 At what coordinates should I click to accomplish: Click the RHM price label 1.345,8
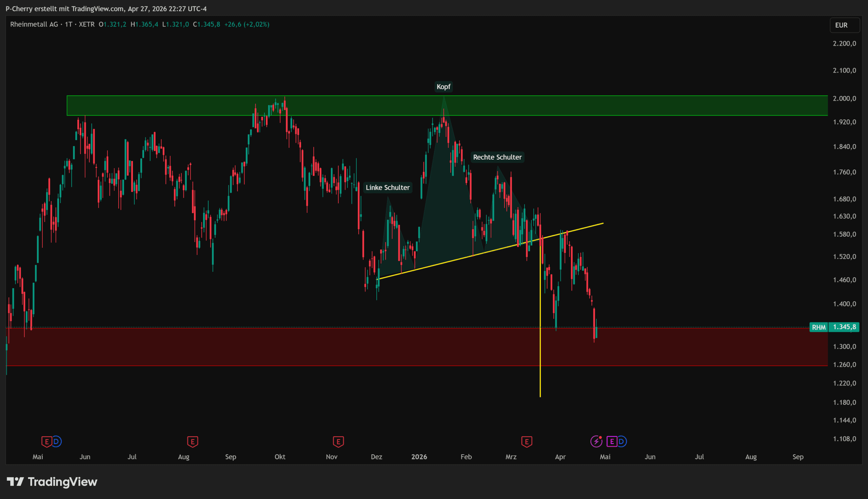tap(844, 327)
